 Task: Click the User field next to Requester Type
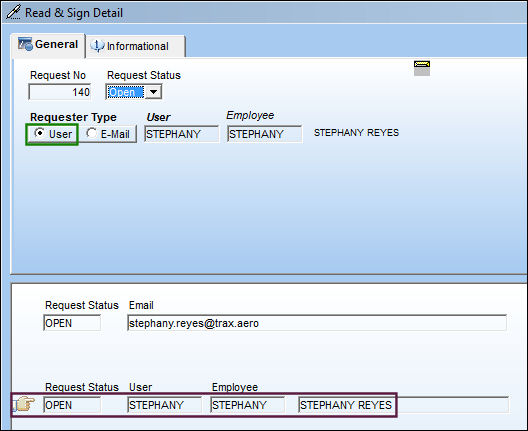pos(182,134)
